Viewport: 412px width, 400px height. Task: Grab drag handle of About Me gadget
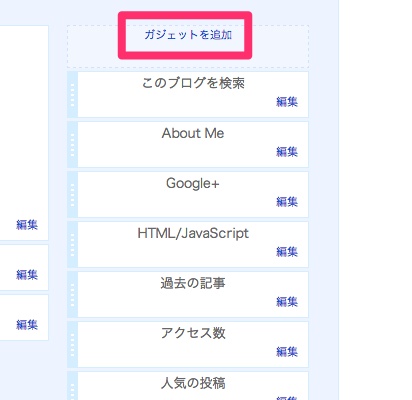[x=72, y=145]
